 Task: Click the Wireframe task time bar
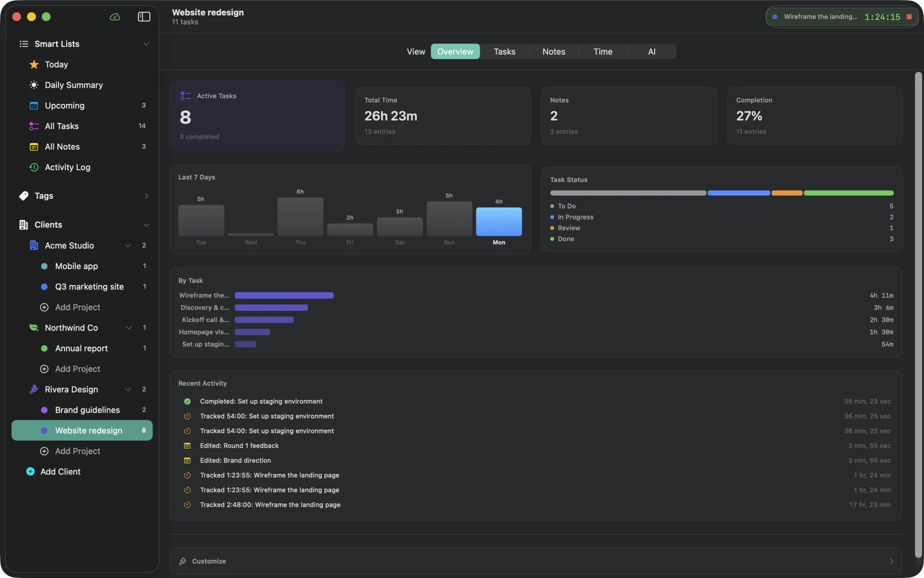click(x=284, y=295)
